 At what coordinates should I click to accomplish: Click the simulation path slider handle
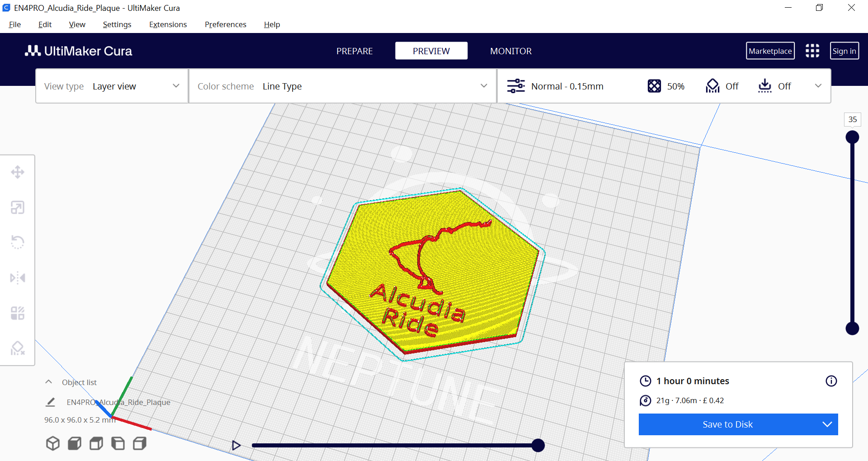538,445
